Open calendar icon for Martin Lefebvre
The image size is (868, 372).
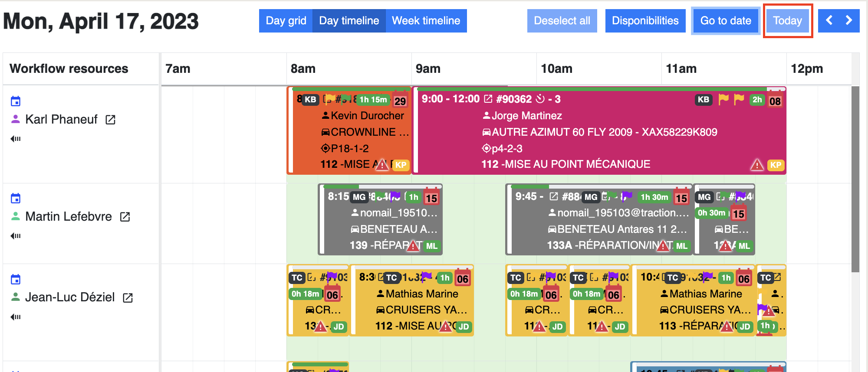coord(16,198)
